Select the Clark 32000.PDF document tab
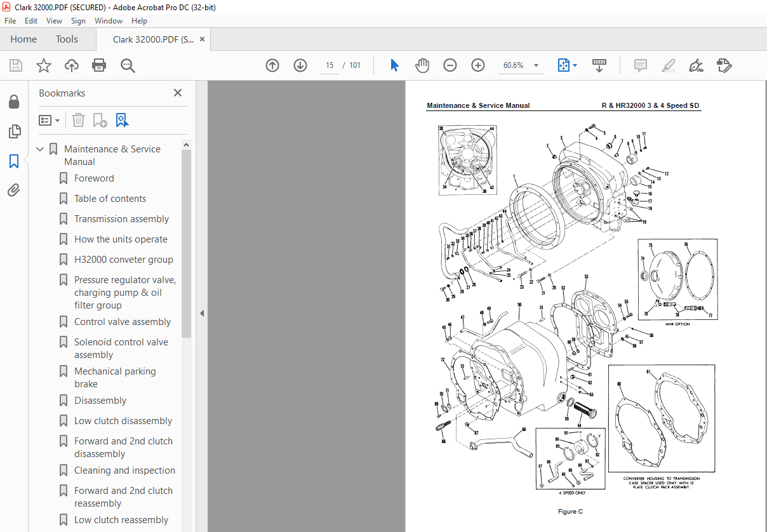 pyautogui.click(x=153, y=39)
